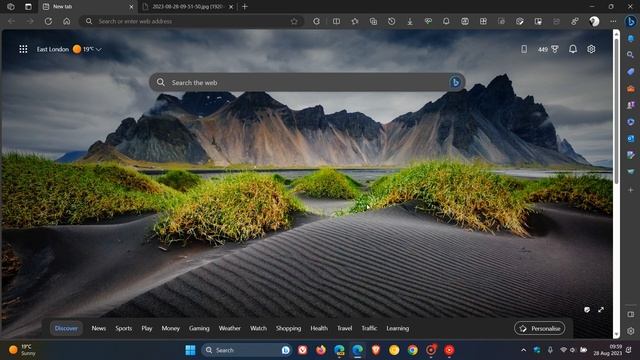Select the Sports feed tab
Image resolution: width=640 pixels, height=360 pixels.
pyautogui.click(x=123, y=328)
